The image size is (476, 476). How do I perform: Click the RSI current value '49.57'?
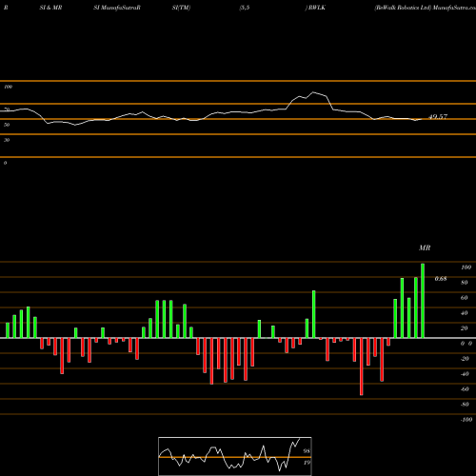[x=438, y=117]
